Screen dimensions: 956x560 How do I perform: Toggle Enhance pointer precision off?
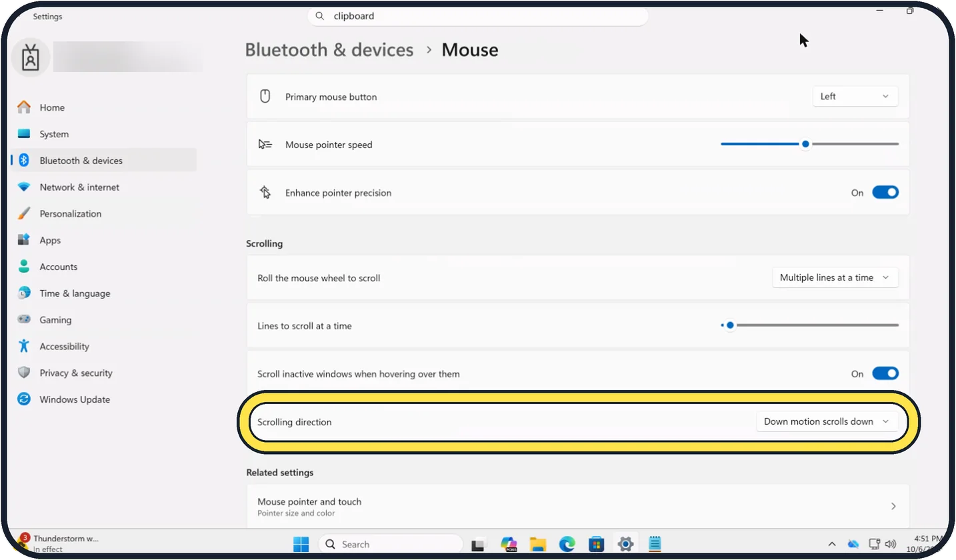pyautogui.click(x=885, y=193)
